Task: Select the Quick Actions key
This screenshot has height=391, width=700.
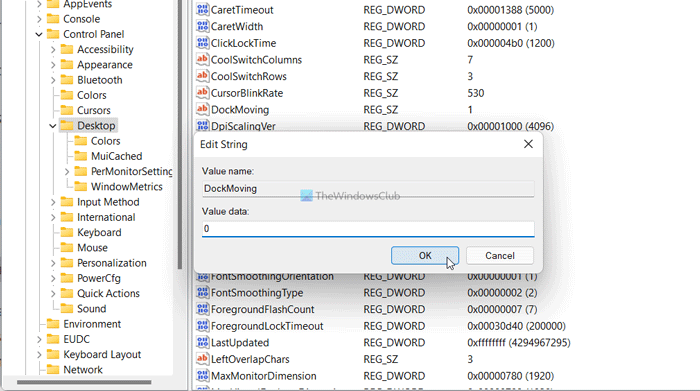Action: coord(108,293)
